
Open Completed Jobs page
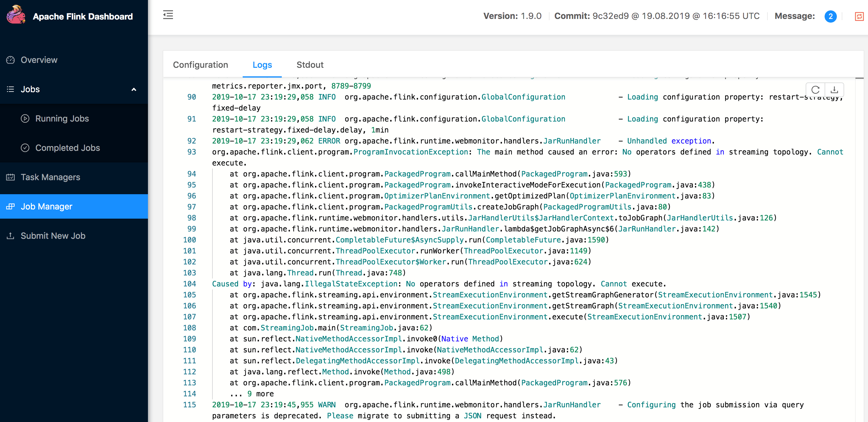tap(74, 148)
